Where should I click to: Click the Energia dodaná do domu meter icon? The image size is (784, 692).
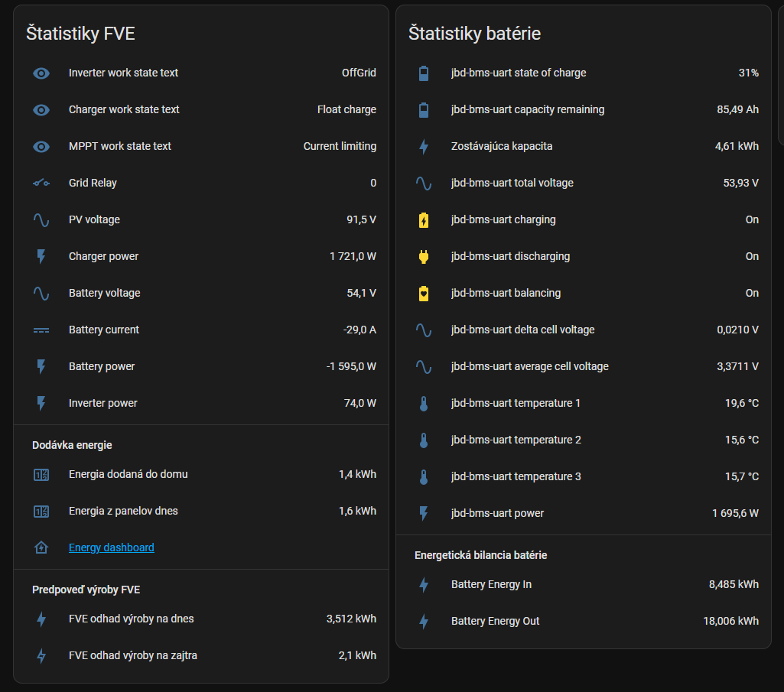click(41, 475)
